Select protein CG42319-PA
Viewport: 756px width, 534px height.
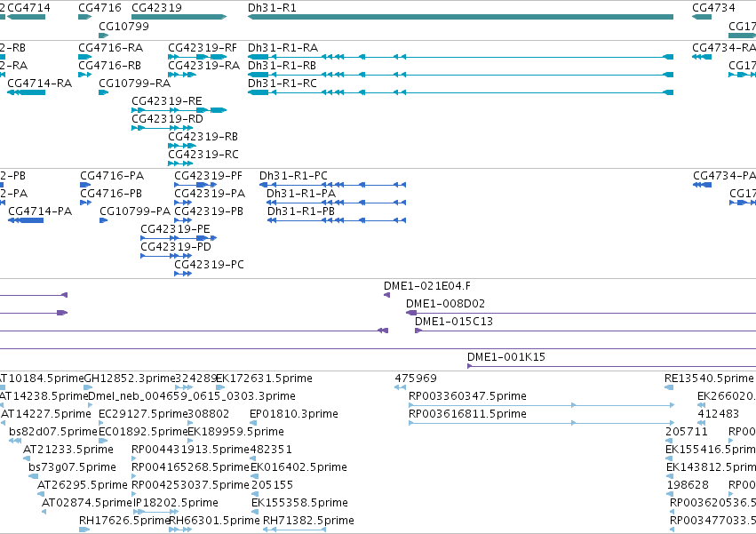pyautogui.click(x=210, y=194)
